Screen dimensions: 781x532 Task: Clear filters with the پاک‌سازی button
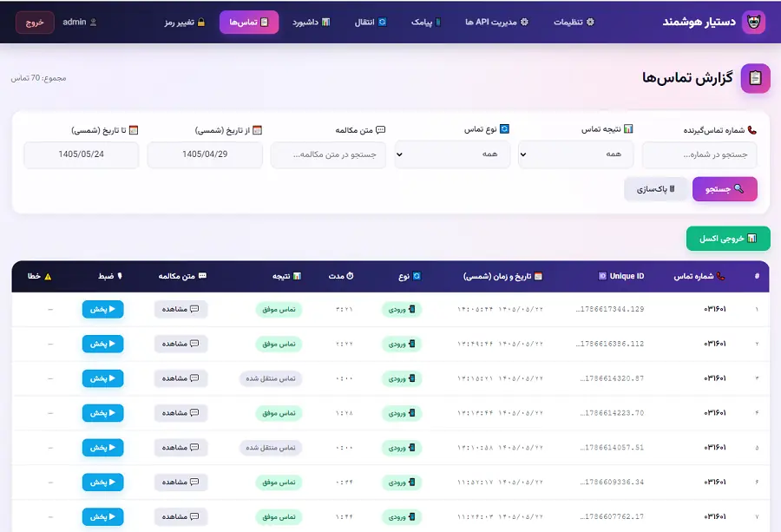656,189
